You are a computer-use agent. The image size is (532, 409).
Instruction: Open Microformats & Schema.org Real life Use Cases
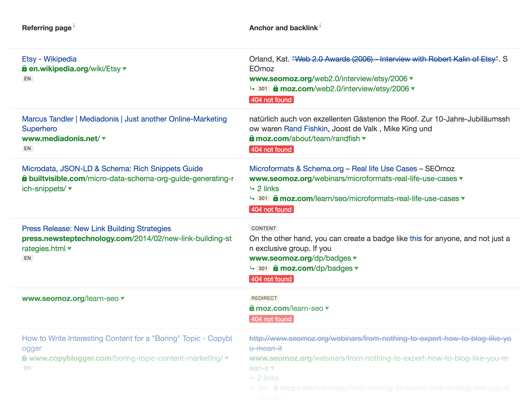(x=333, y=168)
